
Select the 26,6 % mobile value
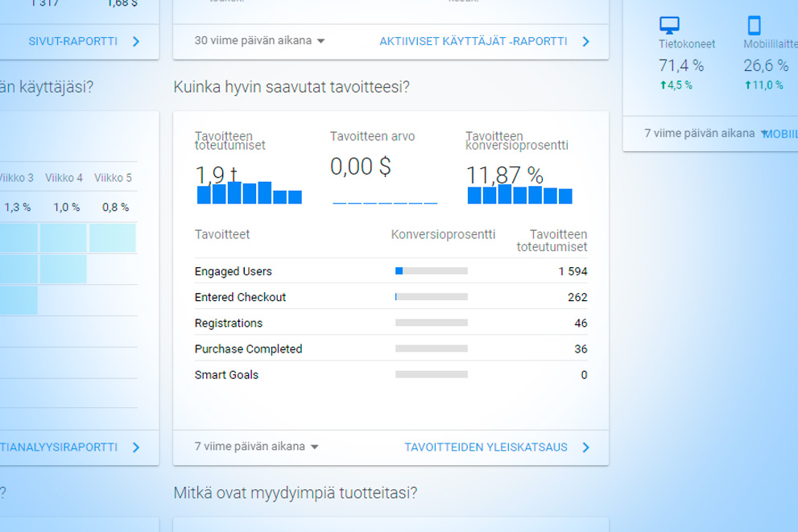coord(766,65)
